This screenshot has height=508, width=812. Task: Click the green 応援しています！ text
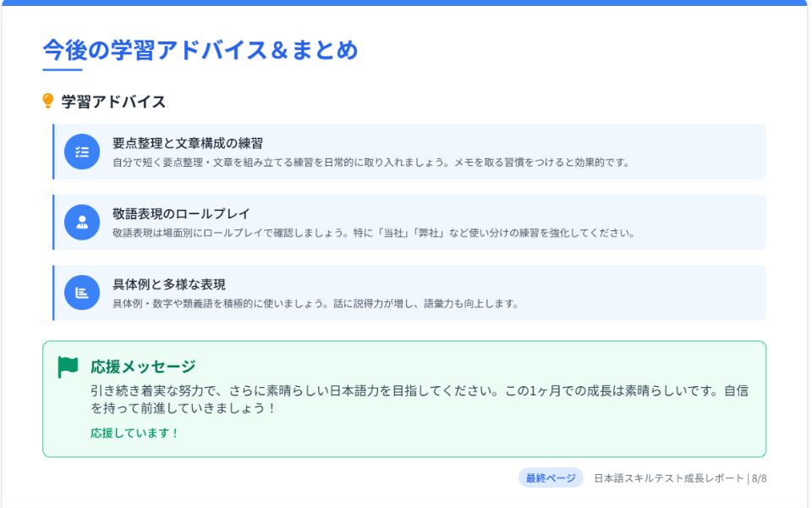[x=135, y=433]
